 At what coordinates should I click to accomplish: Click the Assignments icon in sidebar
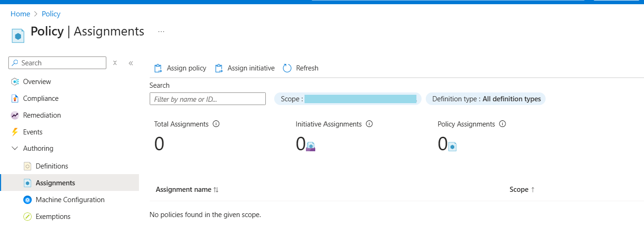(x=28, y=183)
